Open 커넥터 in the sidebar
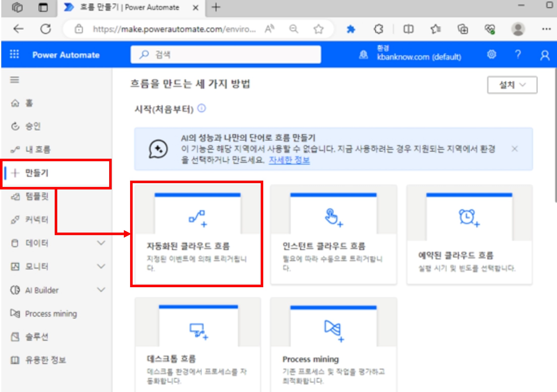This screenshot has width=557, height=392. (37, 220)
